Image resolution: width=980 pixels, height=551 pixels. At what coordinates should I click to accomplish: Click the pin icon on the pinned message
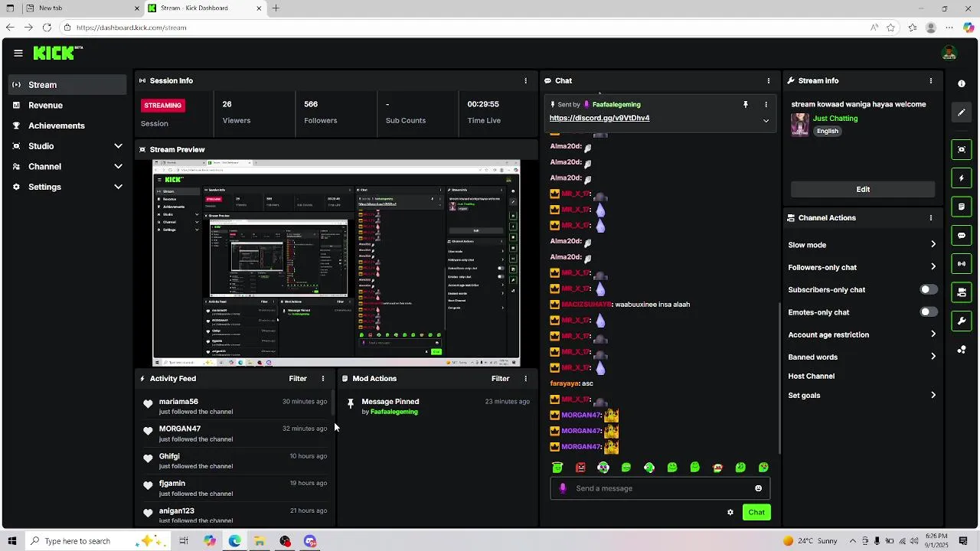point(746,104)
